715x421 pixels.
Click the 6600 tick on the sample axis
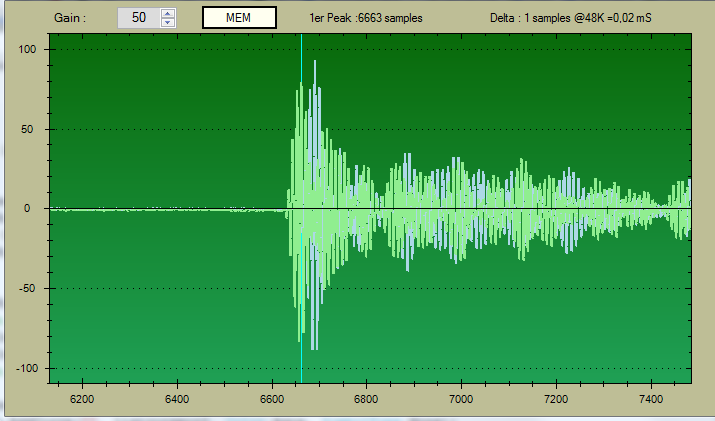coord(272,398)
